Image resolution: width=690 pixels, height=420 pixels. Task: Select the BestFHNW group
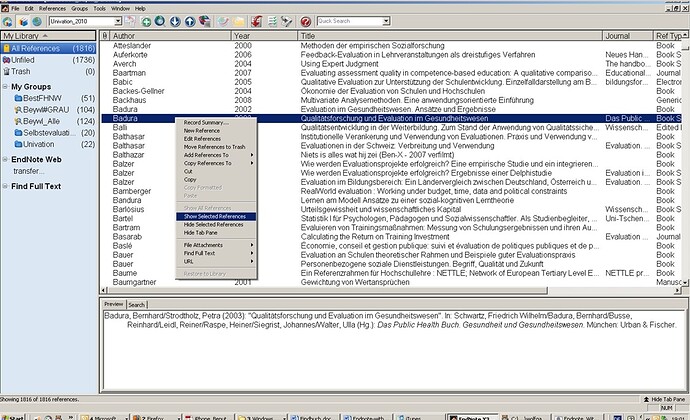tap(55, 98)
